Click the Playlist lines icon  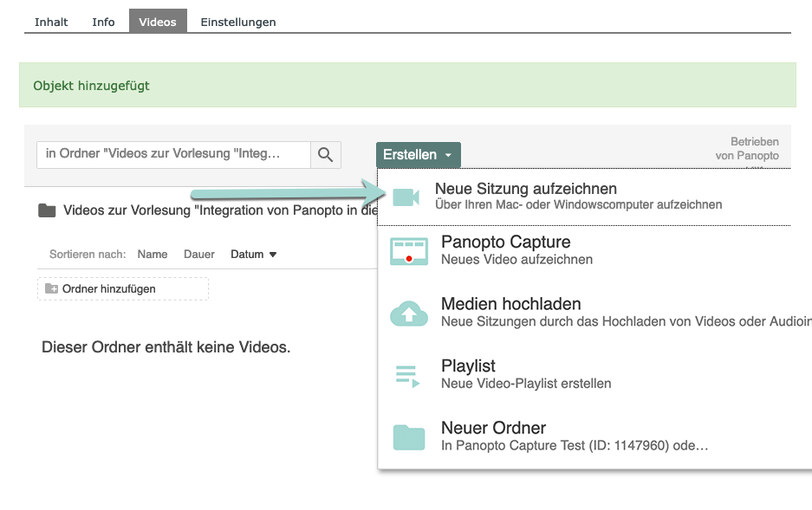coord(408,375)
